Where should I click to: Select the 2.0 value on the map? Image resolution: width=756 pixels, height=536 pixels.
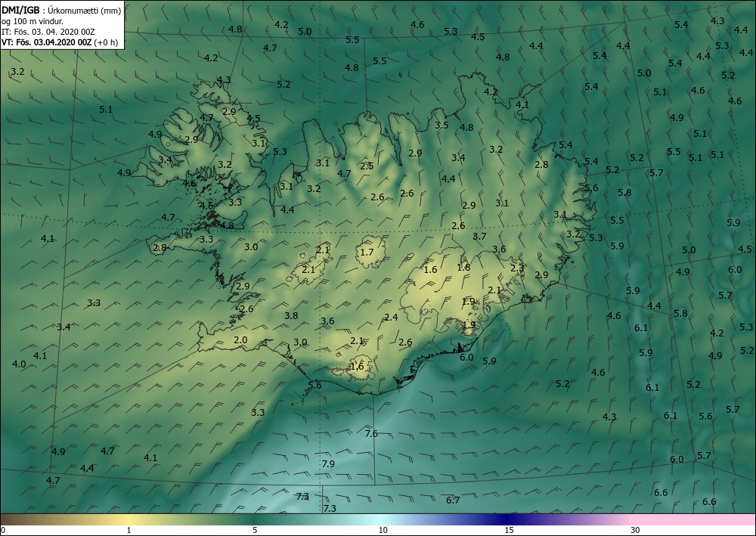[x=240, y=340]
